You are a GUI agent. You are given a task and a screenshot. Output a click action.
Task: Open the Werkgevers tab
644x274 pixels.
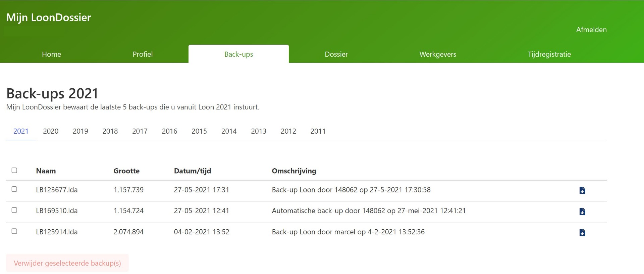click(x=438, y=54)
